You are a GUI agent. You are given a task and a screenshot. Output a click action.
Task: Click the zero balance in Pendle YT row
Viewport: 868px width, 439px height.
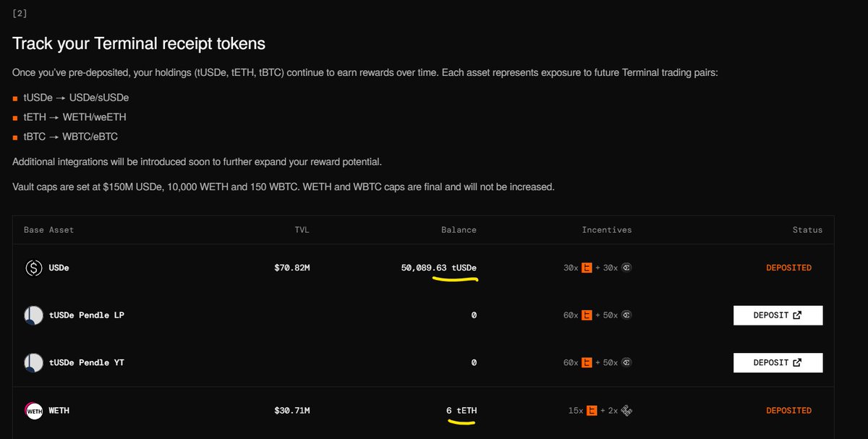pos(474,362)
